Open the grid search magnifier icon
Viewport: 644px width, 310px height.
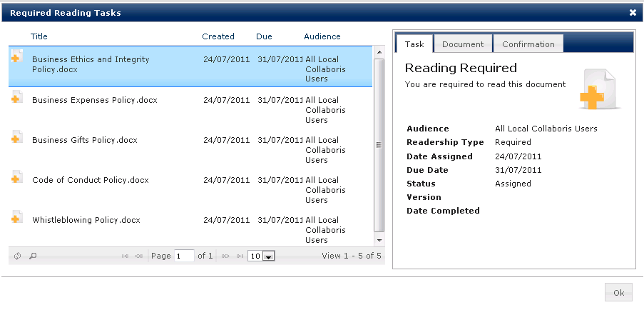click(x=33, y=256)
